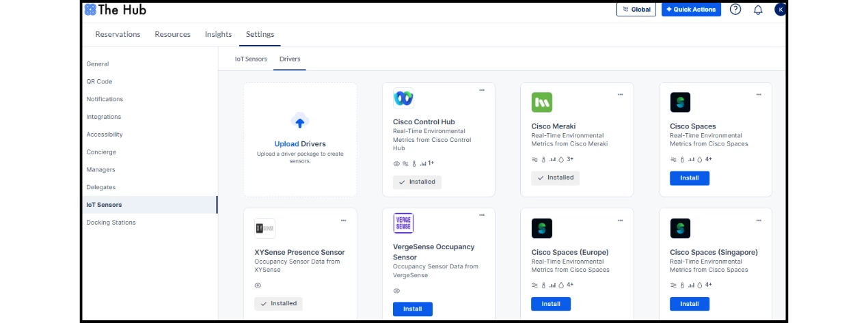The height and width of the screenshot is (323, 868).
Task: Click the Cisco Meraki card title
Action: [554, 126]
